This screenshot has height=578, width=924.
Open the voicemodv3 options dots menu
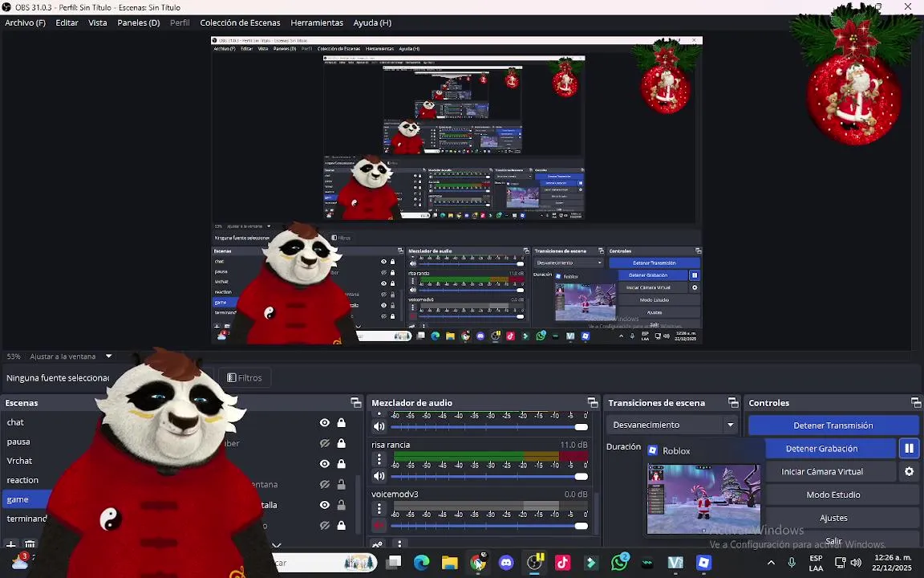coord(379,508)
